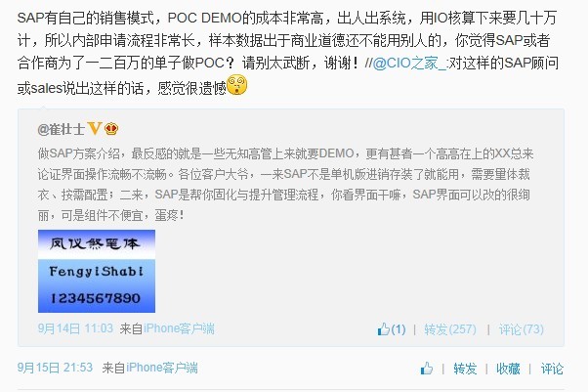The image size is (588, 392).
Task: Open 评论(73) on the quoted post
Action: (521, 329)
